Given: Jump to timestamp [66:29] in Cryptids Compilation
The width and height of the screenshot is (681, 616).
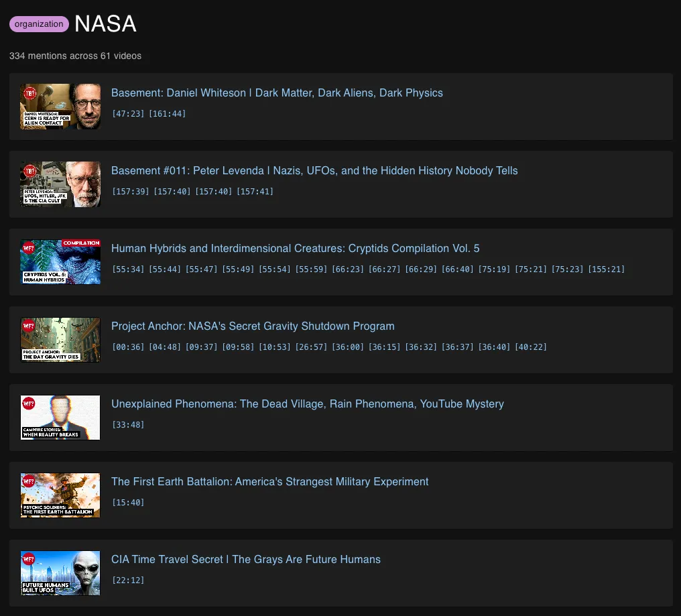Looking at the screenshot, I should click(x=421, y=269).
